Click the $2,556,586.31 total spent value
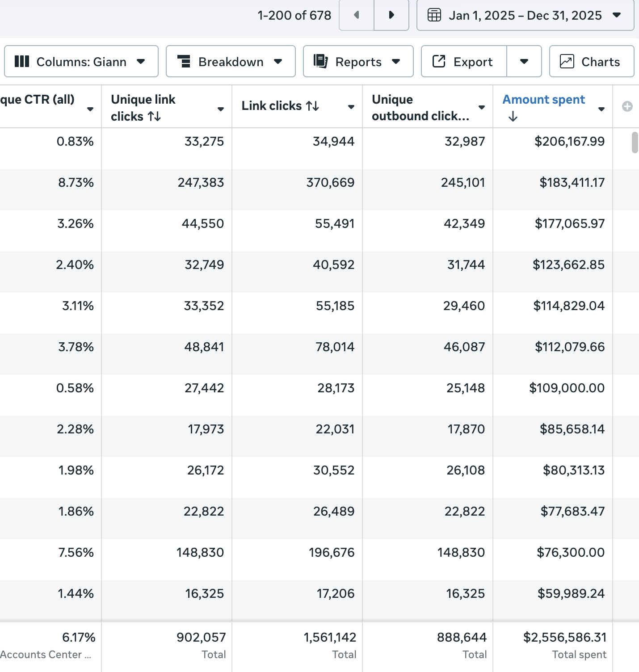Viewport: 639px width, 672px height. pyautogui.click(x=565, y=637)
